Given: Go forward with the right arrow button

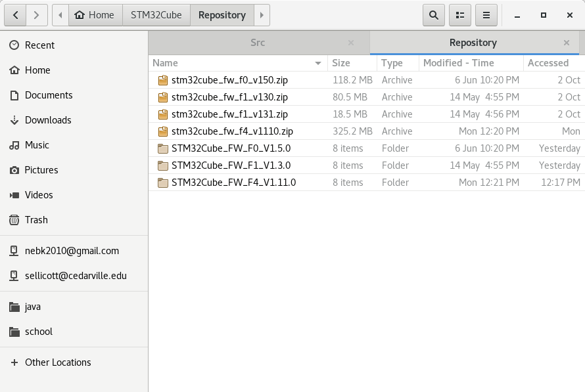Looking at the screenshot, I should point(37,15).
